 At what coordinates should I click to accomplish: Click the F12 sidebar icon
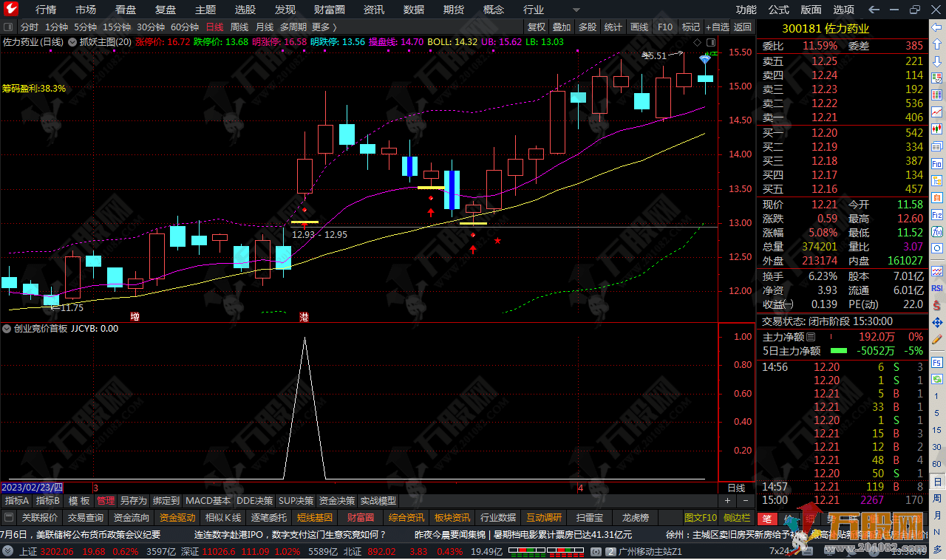tap(936, 214)
